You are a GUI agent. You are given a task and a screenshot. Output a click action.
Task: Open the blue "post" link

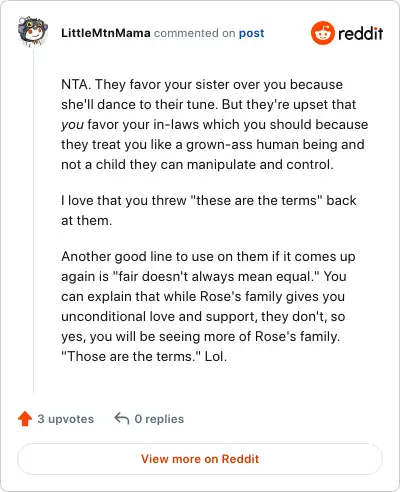pos(251,33)
